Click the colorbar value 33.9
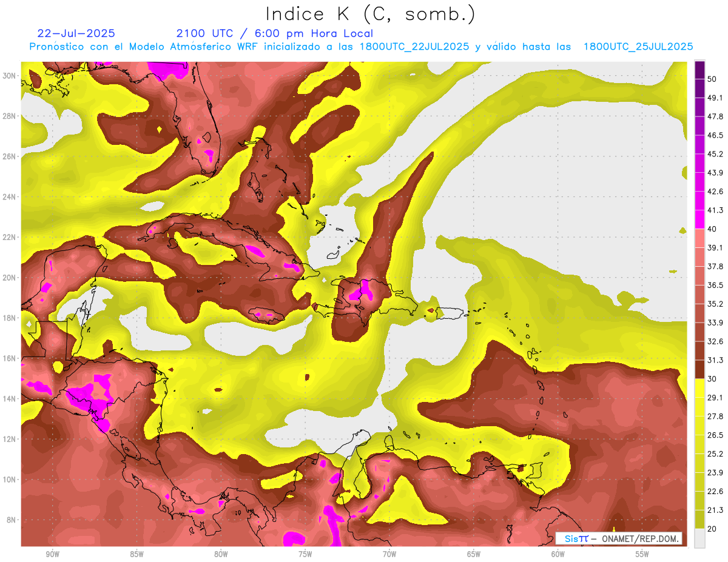The width and height of the screenshot is (728, 562). pyautogui.click(x=715, y=323)
